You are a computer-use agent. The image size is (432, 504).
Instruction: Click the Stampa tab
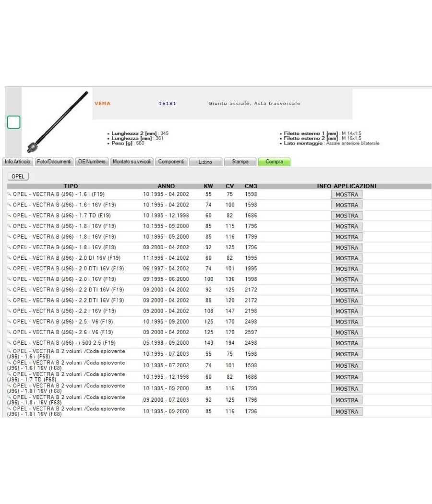(240, 161)
